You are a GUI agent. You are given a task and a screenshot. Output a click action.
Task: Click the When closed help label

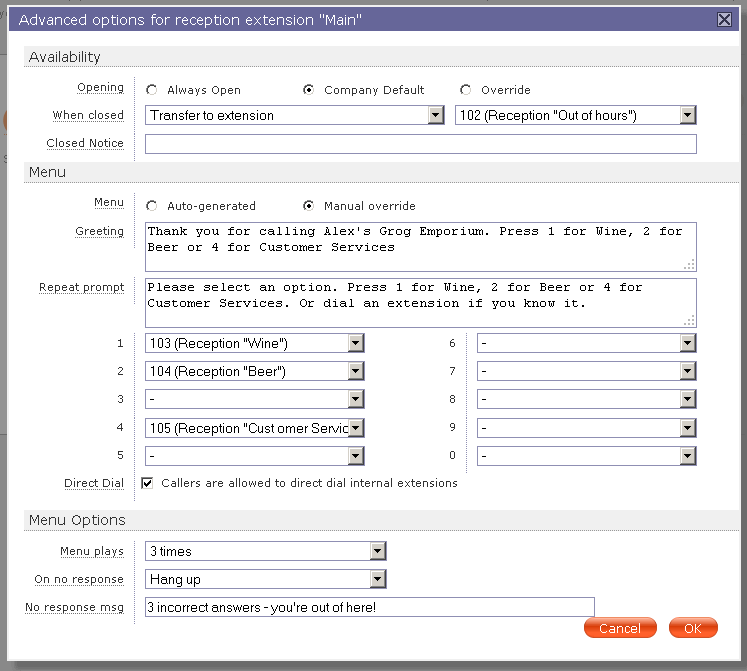[88, 115]
